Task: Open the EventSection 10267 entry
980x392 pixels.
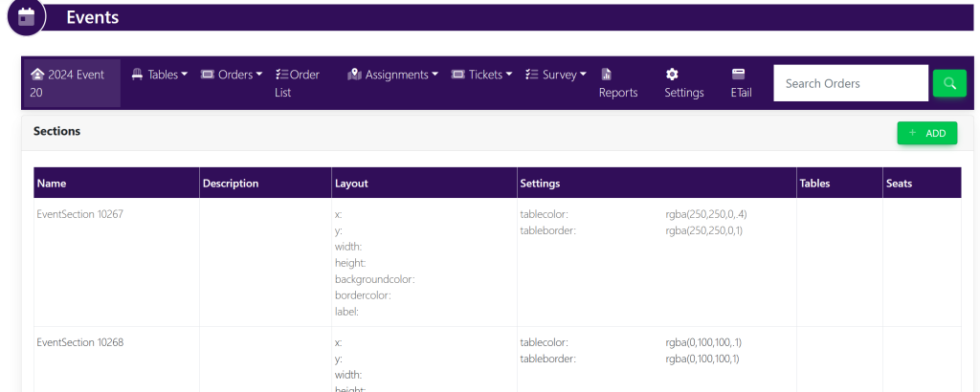Action: [79, 214]
